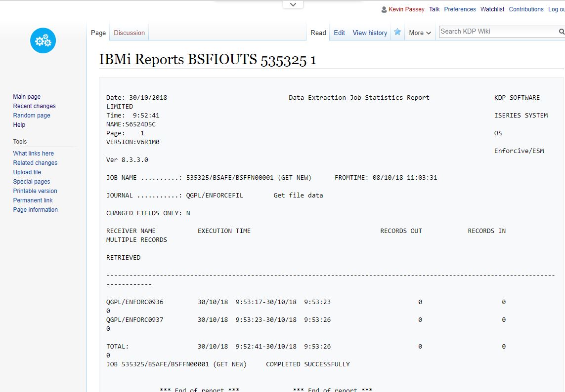565x392 pixels.
Task: Click the collapse chevron at top of page
Action: click(293, 4)
